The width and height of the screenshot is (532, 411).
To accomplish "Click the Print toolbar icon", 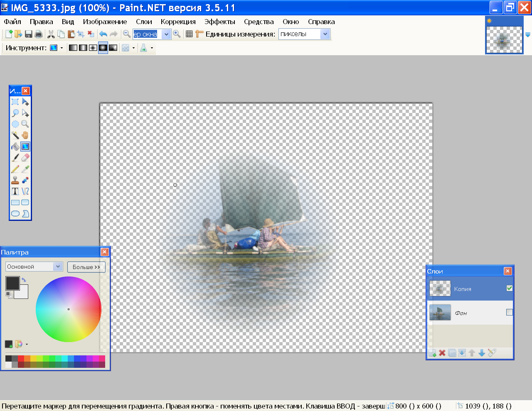I will click(39, 34).
